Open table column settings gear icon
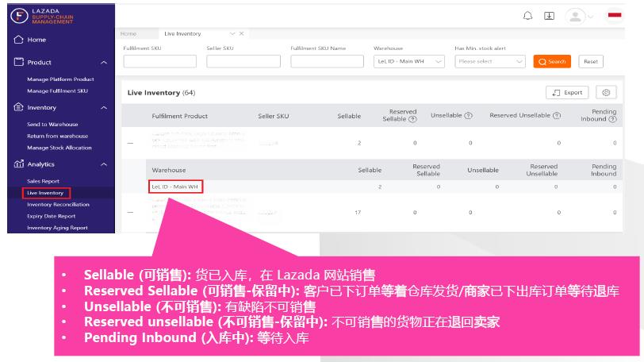Viewport: 644px width, 362px height. click(x=606, y=92)
